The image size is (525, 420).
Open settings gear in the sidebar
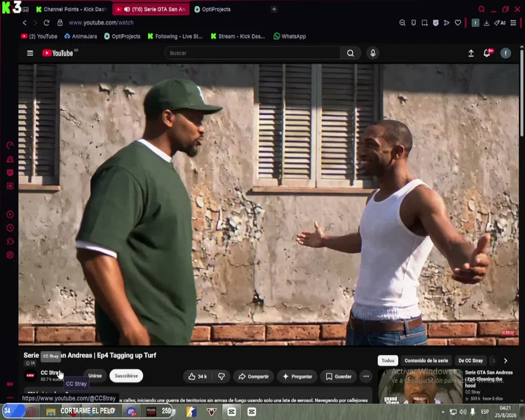(x=10, y=256)
